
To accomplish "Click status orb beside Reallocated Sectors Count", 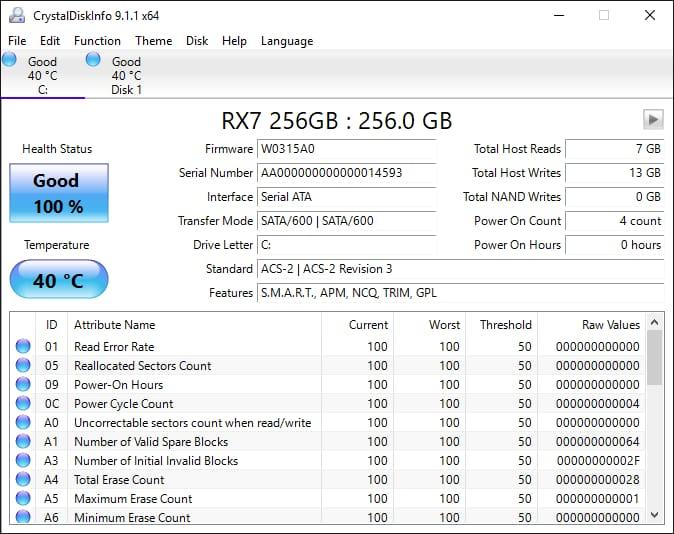I will pos(23,366).
